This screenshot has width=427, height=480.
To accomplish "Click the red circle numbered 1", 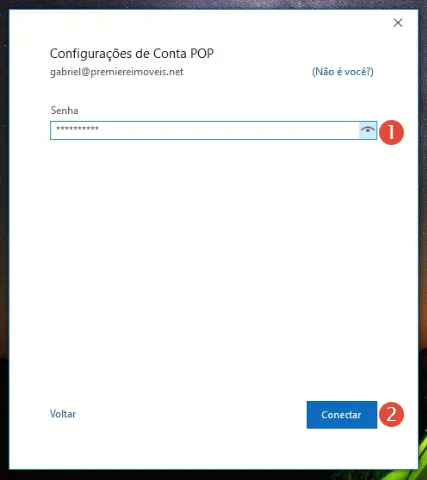I will (391, 132).
